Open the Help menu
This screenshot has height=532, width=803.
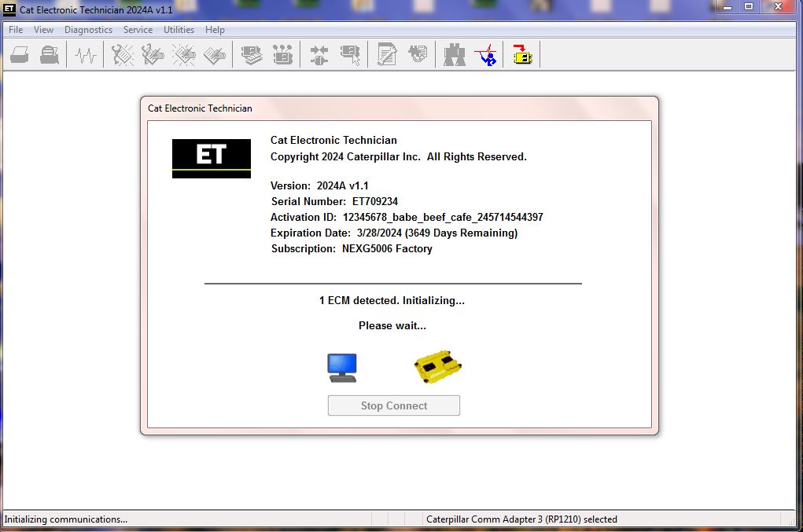(215, 30)
